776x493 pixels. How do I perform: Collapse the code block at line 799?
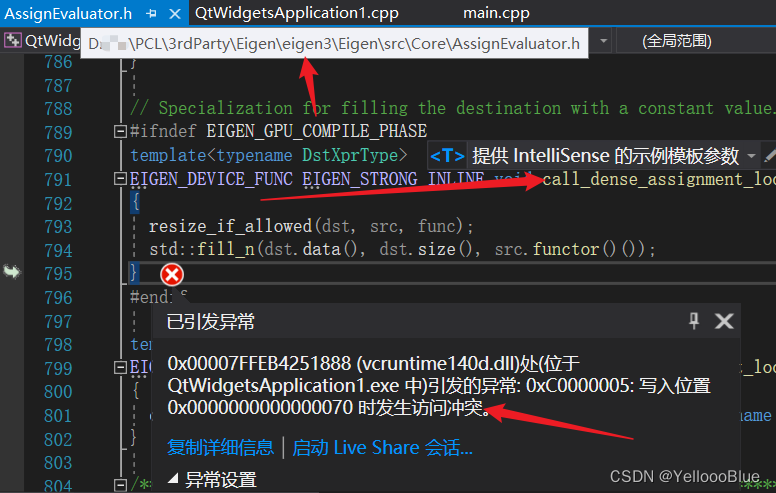pos(120,367)
